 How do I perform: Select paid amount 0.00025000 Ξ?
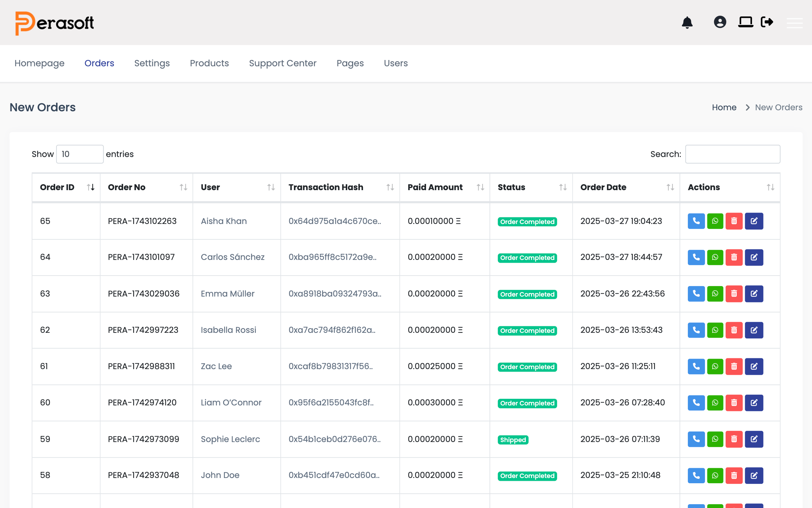(x=435, y=366)
